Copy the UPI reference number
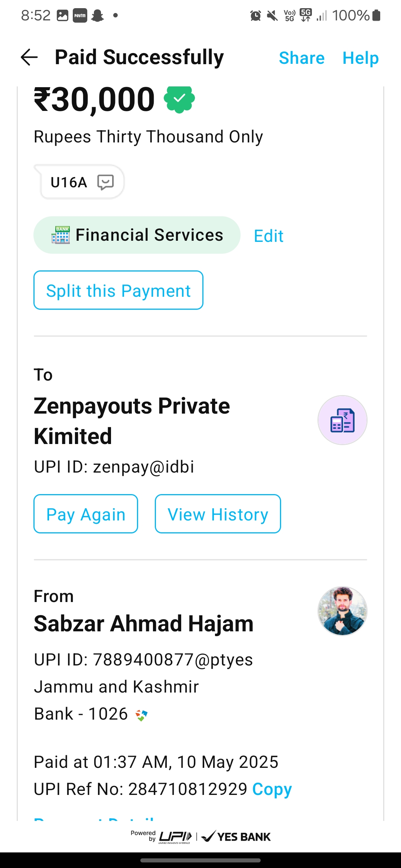Viewport: 401px width, 868px height. pos(272,789)
